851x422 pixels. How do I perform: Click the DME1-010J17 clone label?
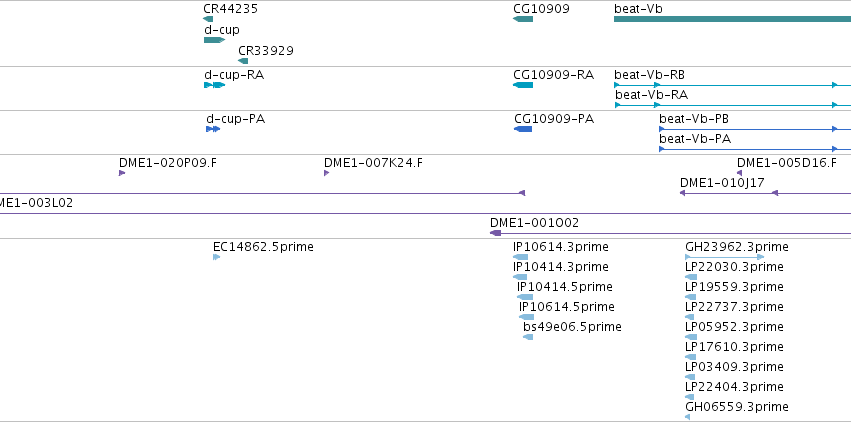722,183
